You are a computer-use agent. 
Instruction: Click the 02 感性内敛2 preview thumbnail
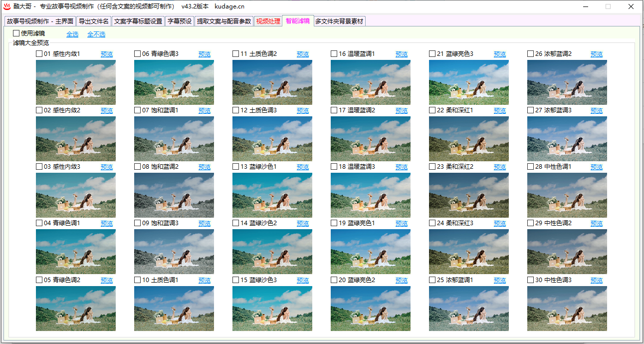[76, 139]
